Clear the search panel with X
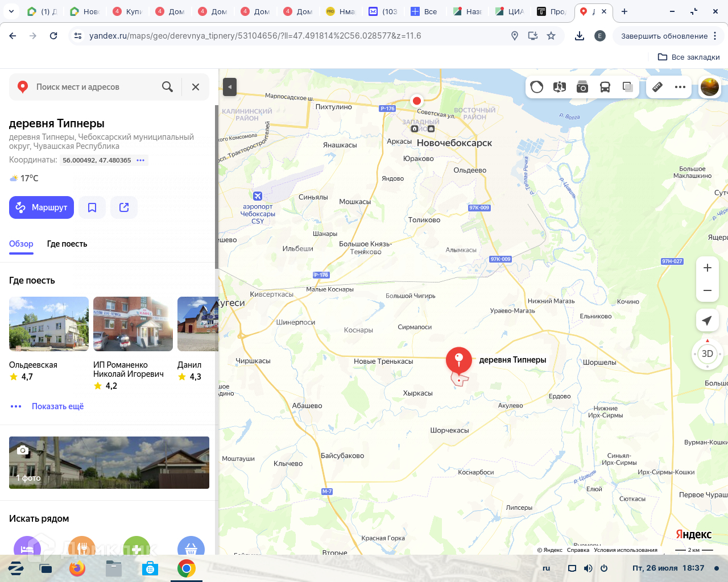728x582 pixels. click(196, 87)
